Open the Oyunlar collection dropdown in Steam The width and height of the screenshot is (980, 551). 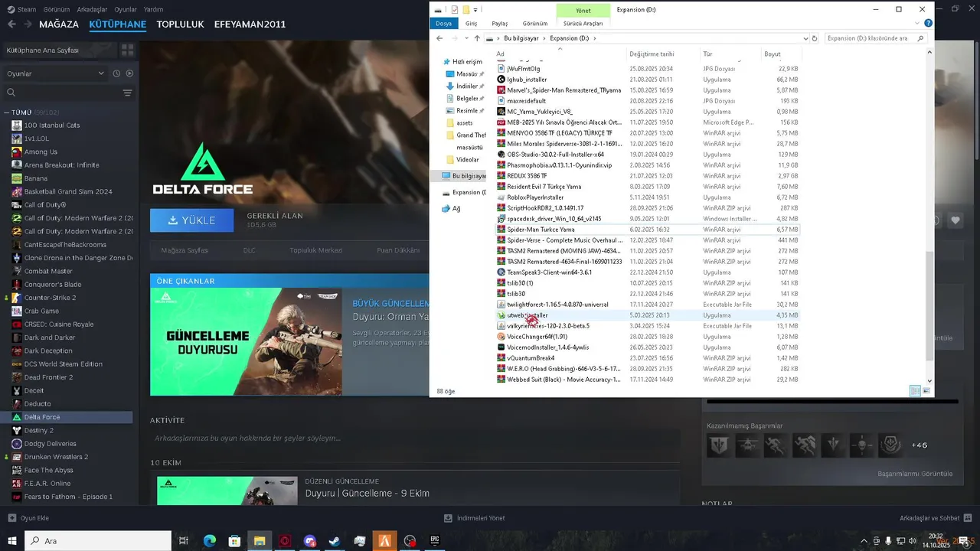click(55, 73)
